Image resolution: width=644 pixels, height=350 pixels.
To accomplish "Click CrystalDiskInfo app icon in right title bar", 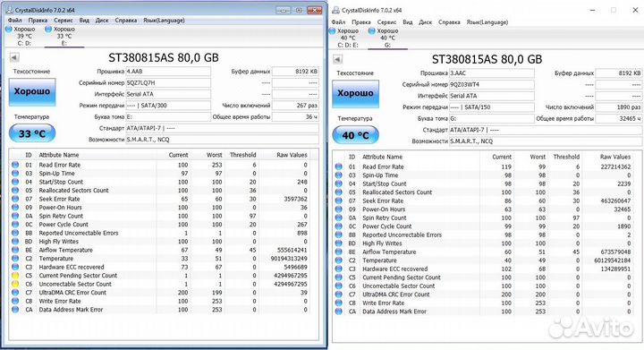I will pyautogui.click(x=335, y=10).
